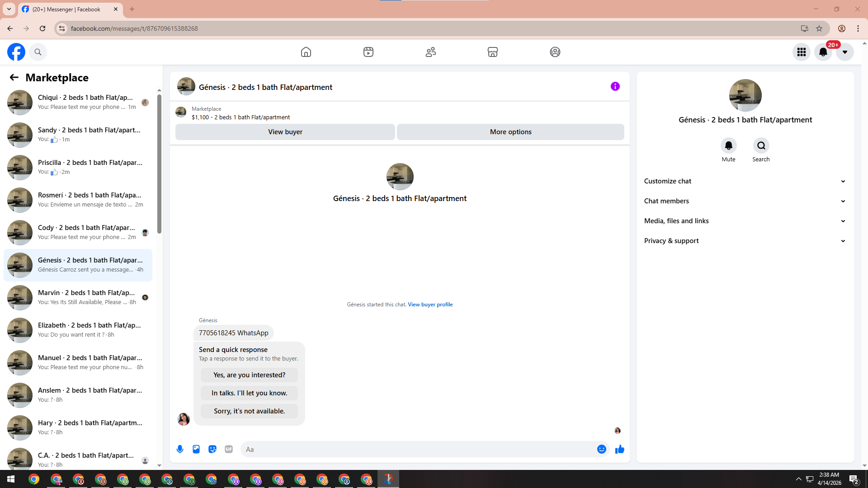Click the voice clip microphone icon
Image resolution: width=868 pixels, height=488 pixels.
(180, 449)
